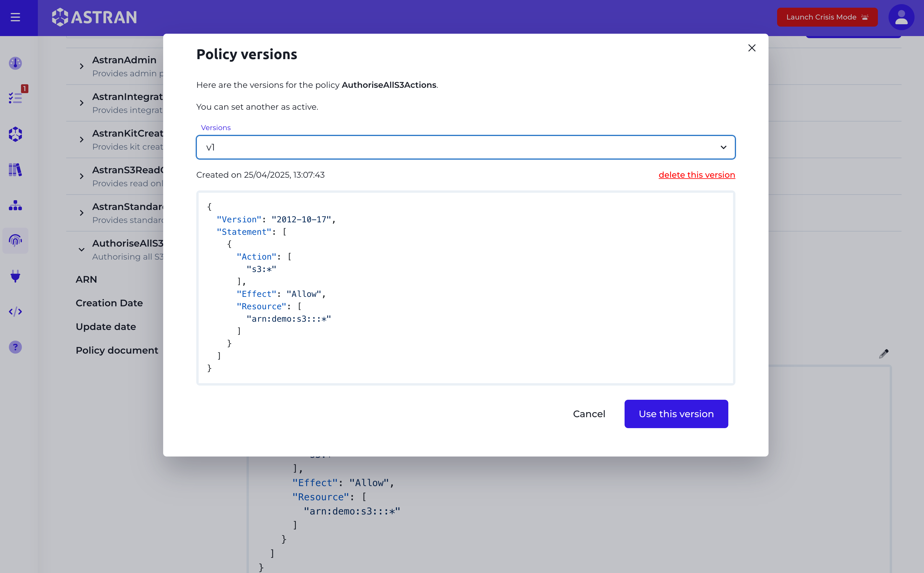Click the "s3:*" action value in dialog
The width and height of the screenshot is (924, 573).
coord(261,269)
